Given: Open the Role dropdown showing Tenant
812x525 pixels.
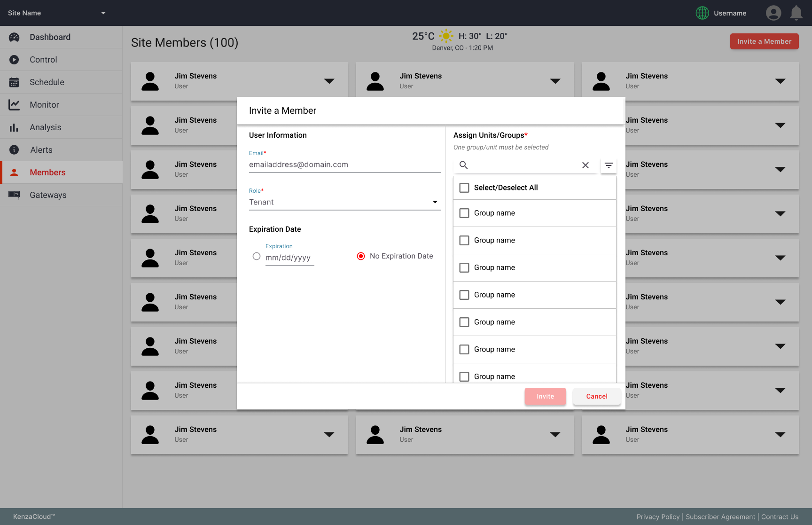Looking at the screenshot, I should coord(344,202).
